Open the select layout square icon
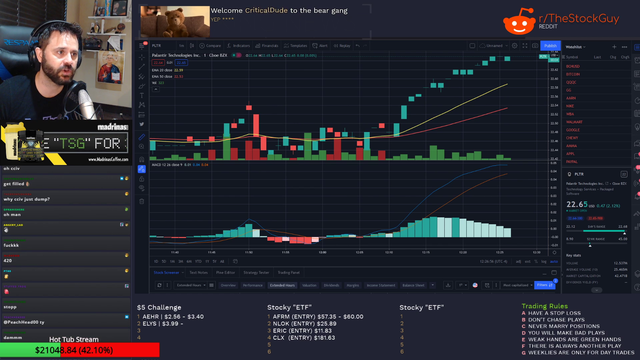 click(472, 46)
